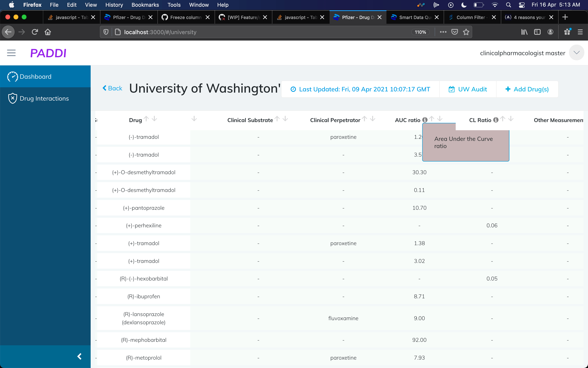Click the 30.30 AUC ratio value
588x368 pixels.
pos(419,172)
